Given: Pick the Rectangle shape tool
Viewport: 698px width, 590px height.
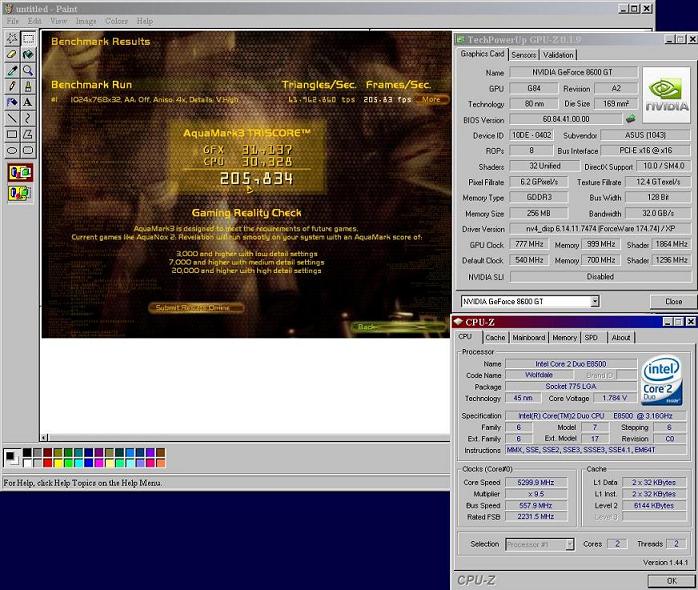Looking at the screenshot, I should [12, 134].
